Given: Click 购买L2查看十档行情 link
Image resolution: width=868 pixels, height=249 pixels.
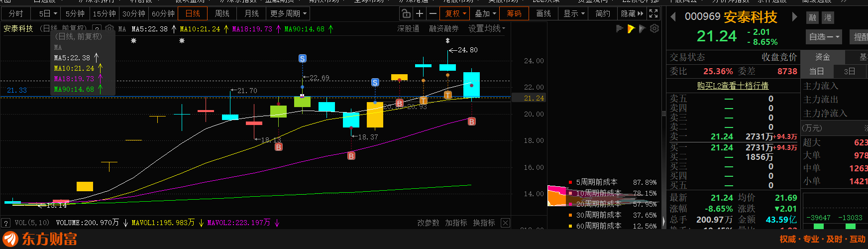Looking at the screenshot, I should [x=733, y=86].
